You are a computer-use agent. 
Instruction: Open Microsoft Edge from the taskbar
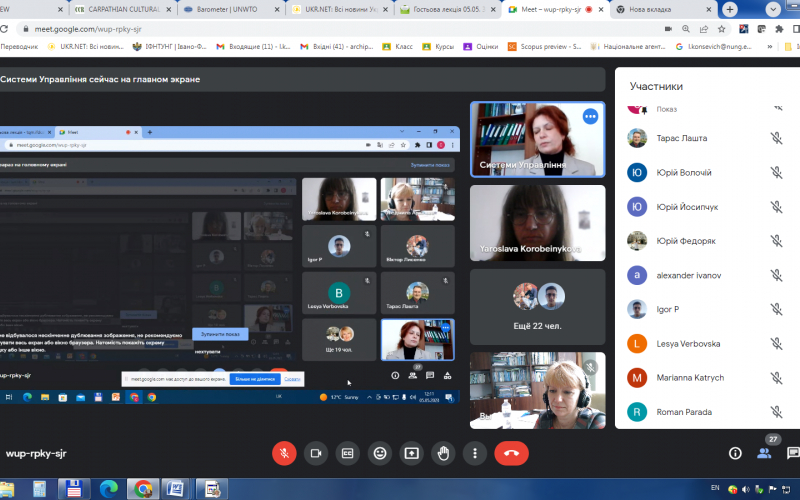pos(109,489)
